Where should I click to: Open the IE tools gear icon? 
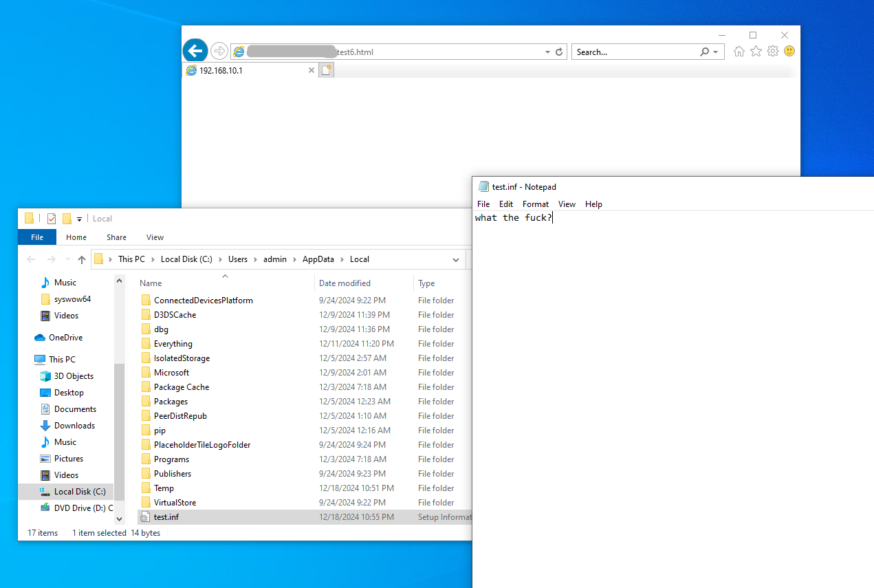(x=772, y=52)
